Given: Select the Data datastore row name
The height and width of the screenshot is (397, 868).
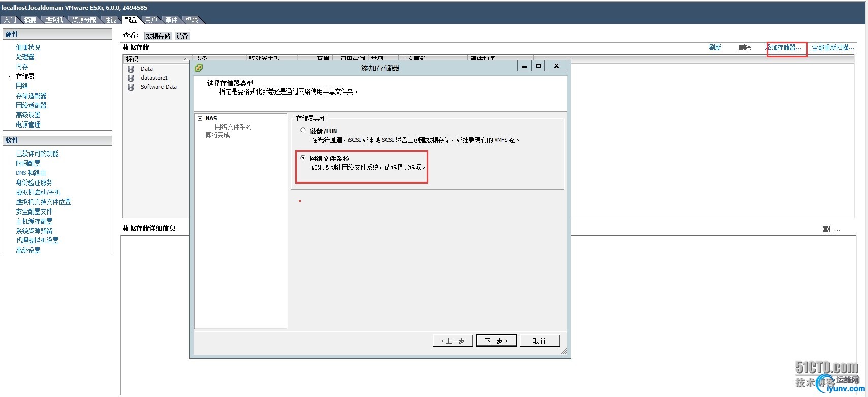Looking at the screenshot, I should pyautogui.click(x=147, y=69).
